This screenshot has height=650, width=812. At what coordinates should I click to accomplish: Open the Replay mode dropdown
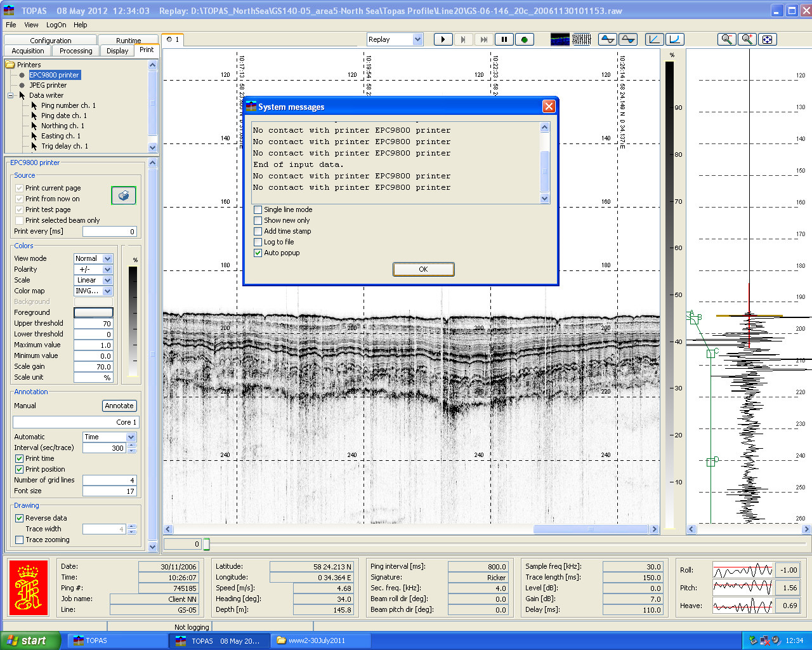(417, 39)
